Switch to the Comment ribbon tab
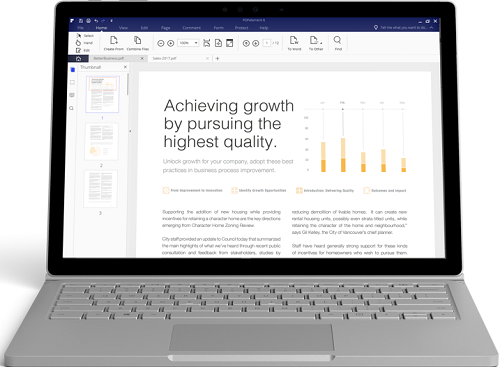The width and height of the screenshot is (500, 367). (x=192, y=28)
